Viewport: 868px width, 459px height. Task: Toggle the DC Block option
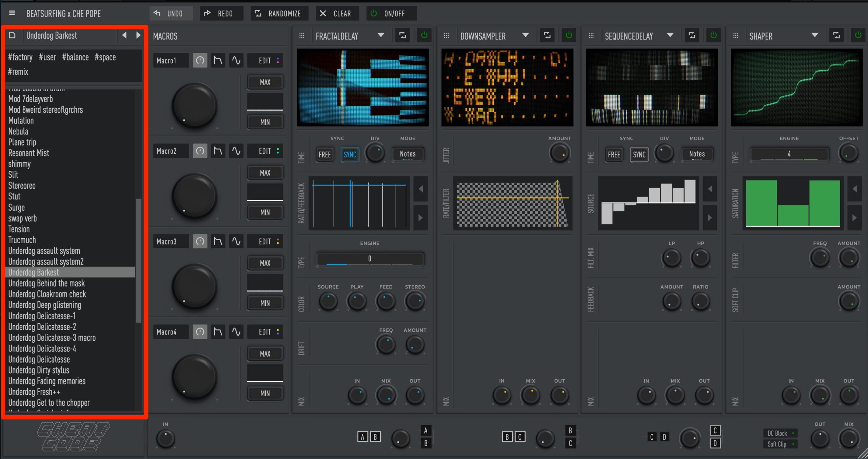781,433
